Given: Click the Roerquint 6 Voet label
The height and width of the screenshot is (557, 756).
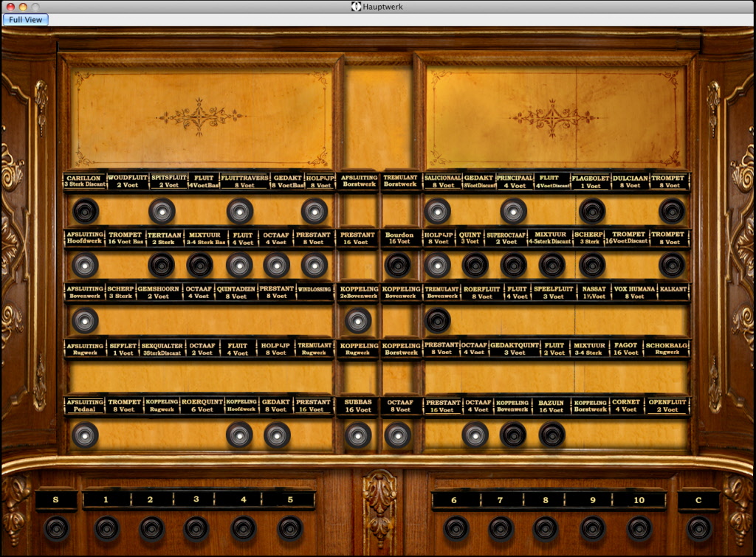Looking at the screenshot, I should [202, 406].
